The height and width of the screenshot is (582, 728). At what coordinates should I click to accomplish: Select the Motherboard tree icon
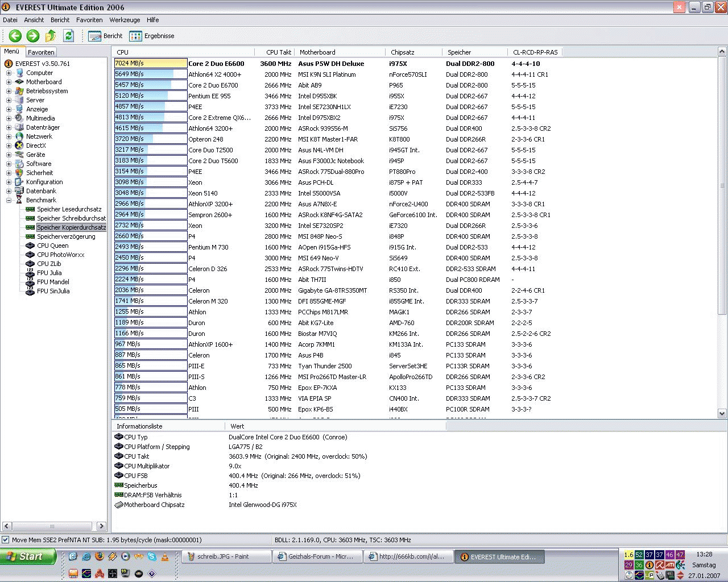click(19, 82)
